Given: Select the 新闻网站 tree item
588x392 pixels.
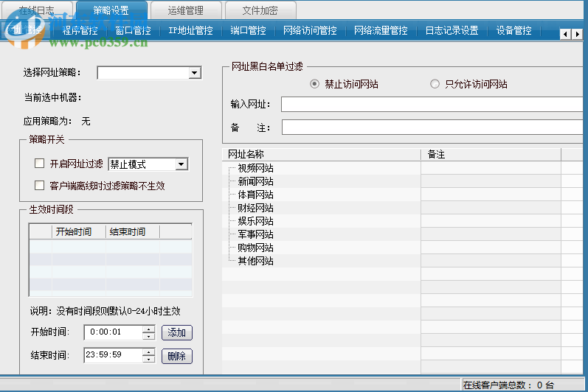Looking at the screenshot, I should pyautogui.click(x=255, y=181).
